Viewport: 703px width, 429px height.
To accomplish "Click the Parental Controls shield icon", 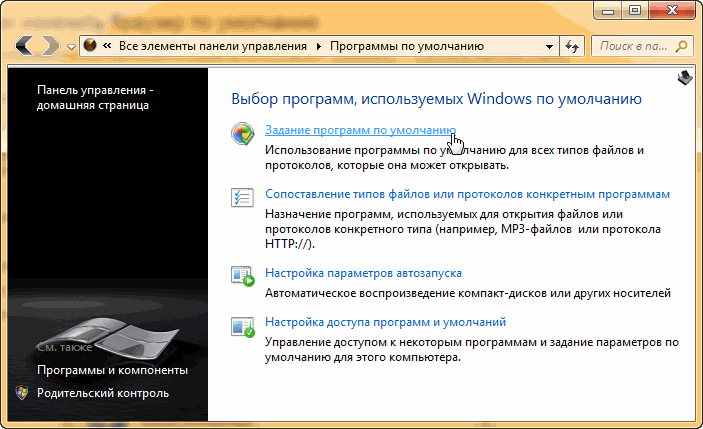I will tap(22, 393).
